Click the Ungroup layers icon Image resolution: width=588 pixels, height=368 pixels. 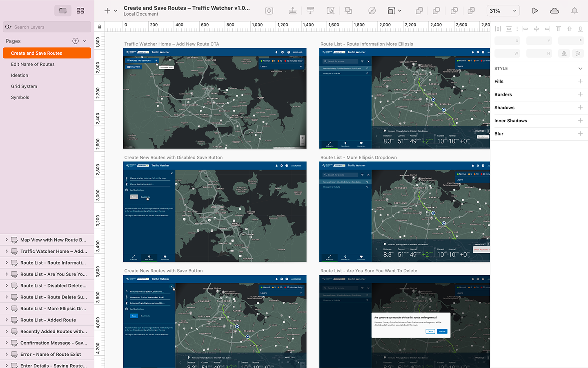(x=348, y=11)
